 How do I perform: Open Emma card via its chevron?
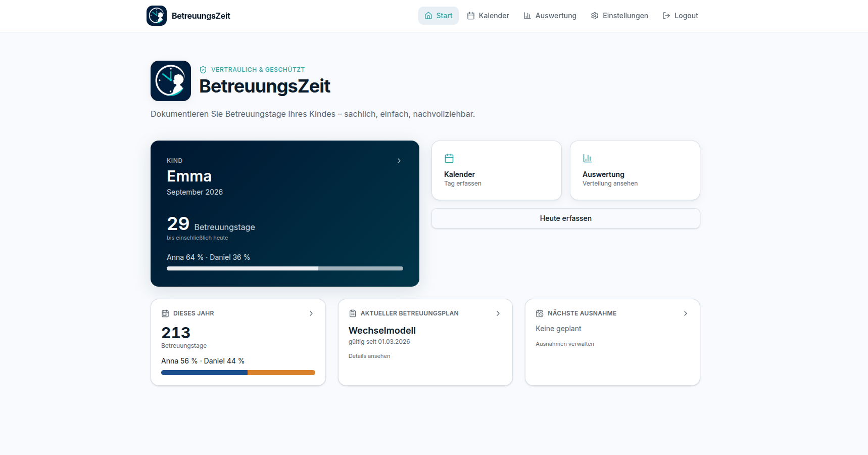399,161
